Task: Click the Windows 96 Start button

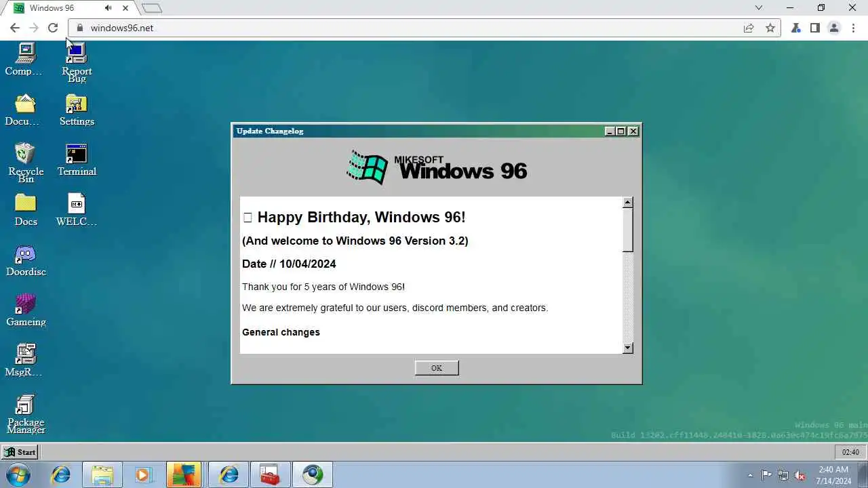Action: (x=20, y=452)
